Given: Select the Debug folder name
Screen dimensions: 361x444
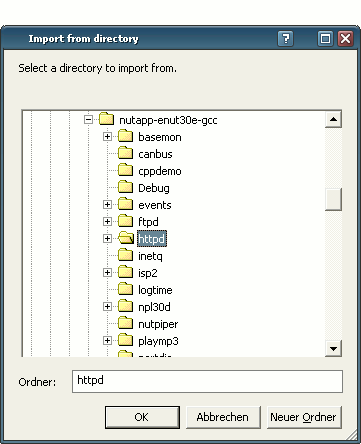Looking at the screenshot, I should click(x=154, y=188).
